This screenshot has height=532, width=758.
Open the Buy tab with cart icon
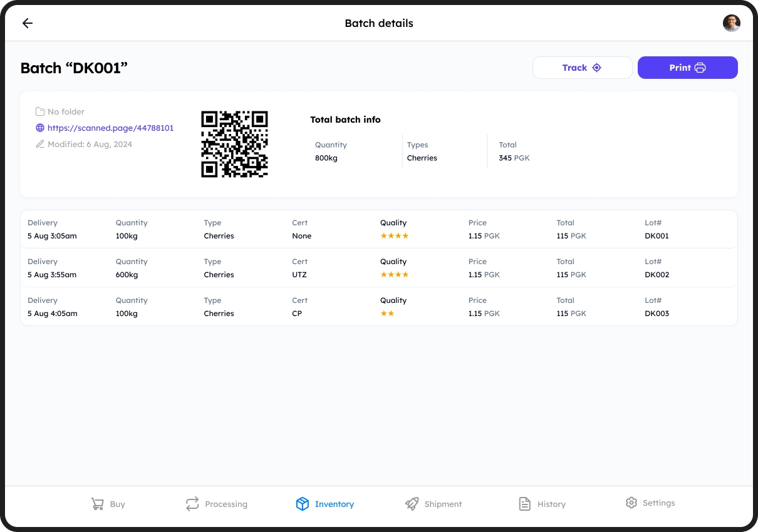pyautogui.click(x=108, y=504)
